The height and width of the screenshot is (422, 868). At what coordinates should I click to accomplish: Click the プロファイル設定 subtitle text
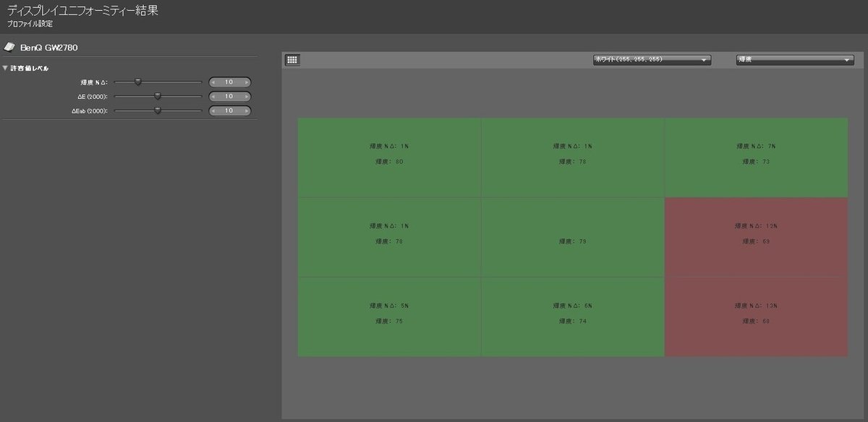30,24
